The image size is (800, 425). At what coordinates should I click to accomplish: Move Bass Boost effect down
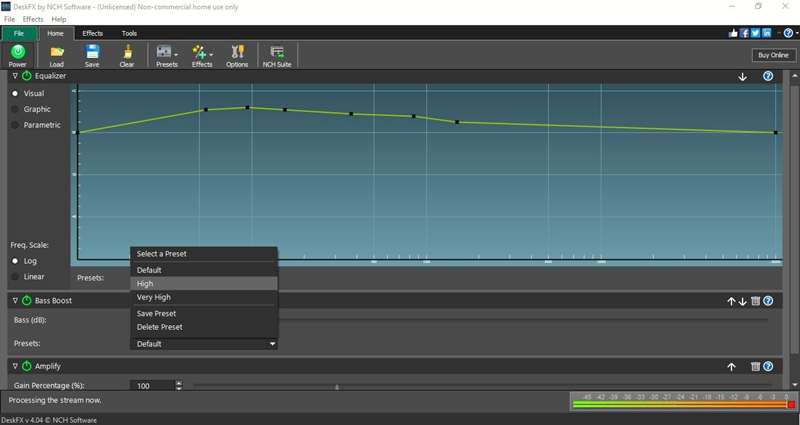tap(742, 302)
